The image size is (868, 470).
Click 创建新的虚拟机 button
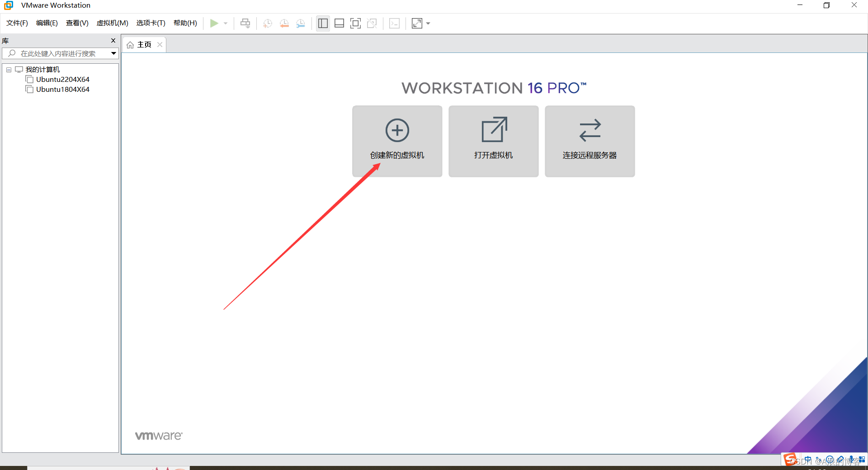pyautogui.click(x=397, y=141)
